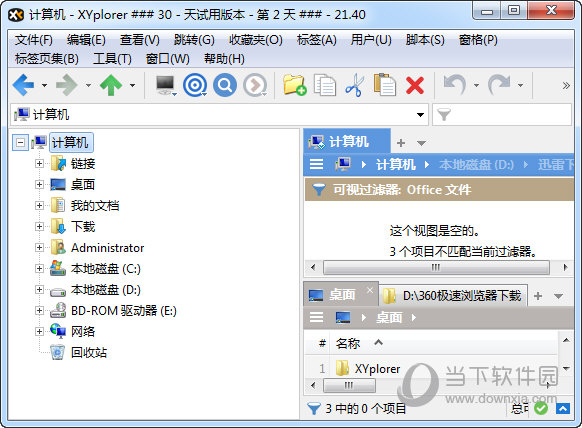Click upper pane horizontal scrollbar thumb
The image size is (582, 428).
pyautogui.click(x=436, y=267)
